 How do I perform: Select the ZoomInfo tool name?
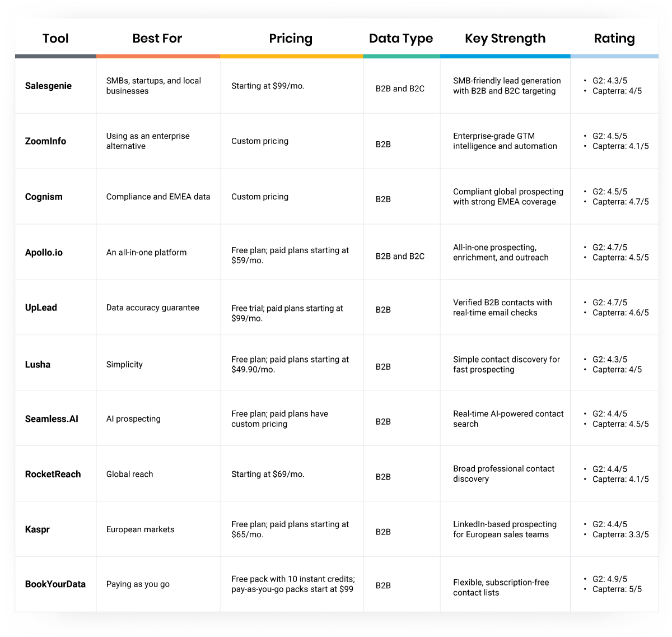(45, 141)
